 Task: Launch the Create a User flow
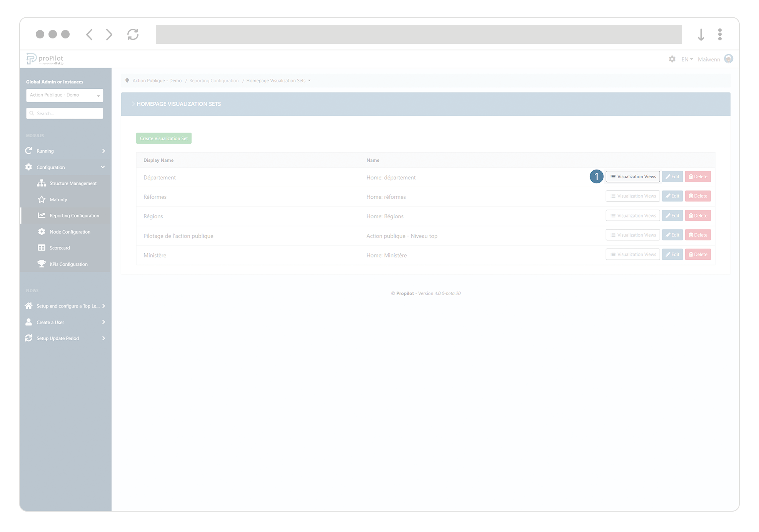50,322
